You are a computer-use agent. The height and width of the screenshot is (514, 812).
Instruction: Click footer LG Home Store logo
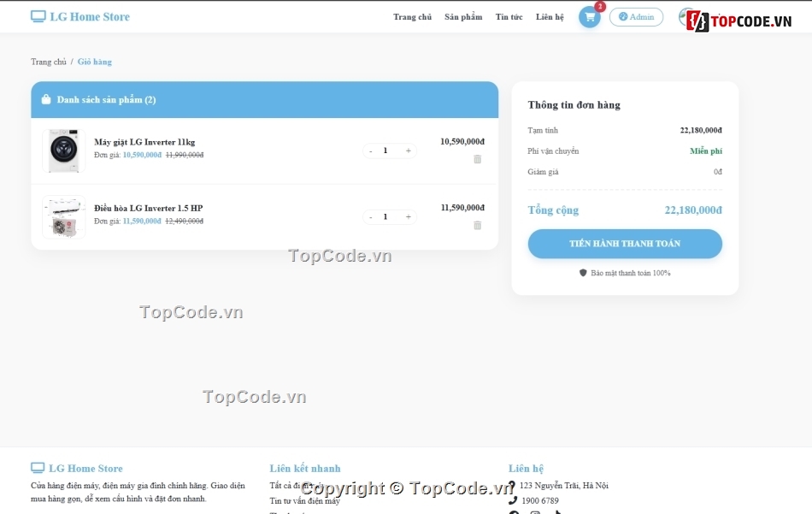77,469
